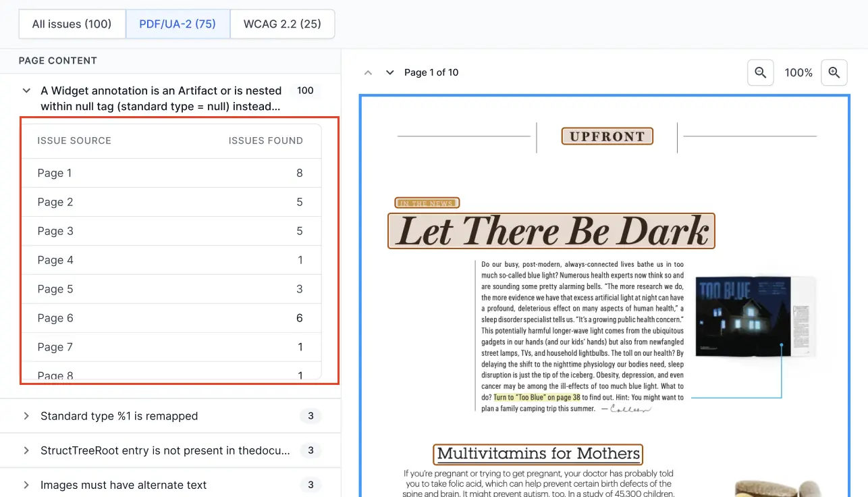Click the Page 7 issue row
Screen dimensions: 868x497
[x=170, y=347]
